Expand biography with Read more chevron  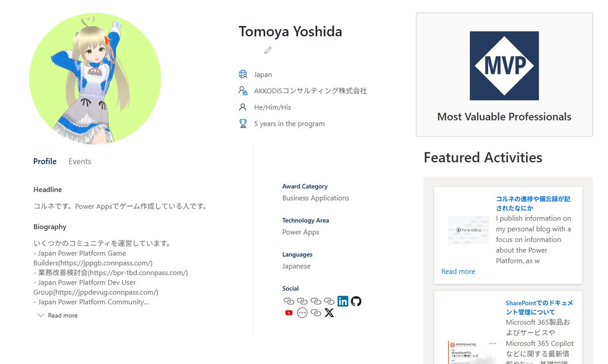coord(57,315)
